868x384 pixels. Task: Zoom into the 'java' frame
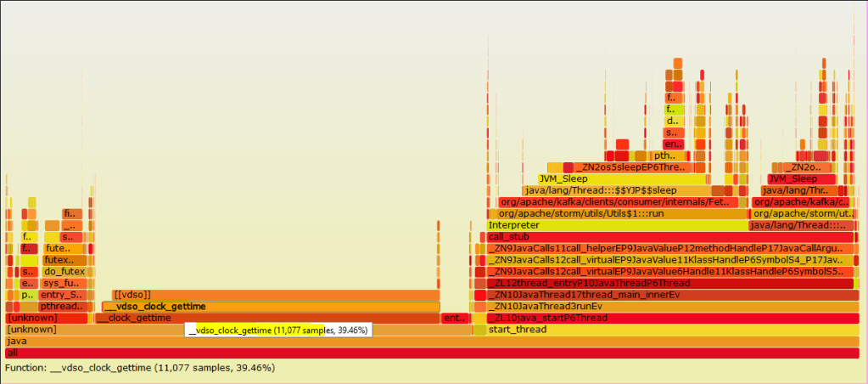click(x=433, y=341)
